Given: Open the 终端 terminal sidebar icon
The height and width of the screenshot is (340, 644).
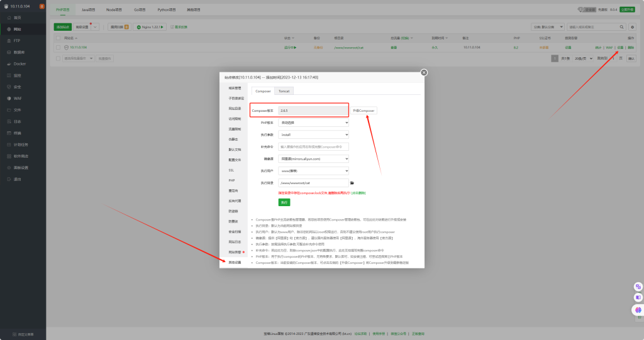Looking at the screenshot, I should (x=9, y=133).
